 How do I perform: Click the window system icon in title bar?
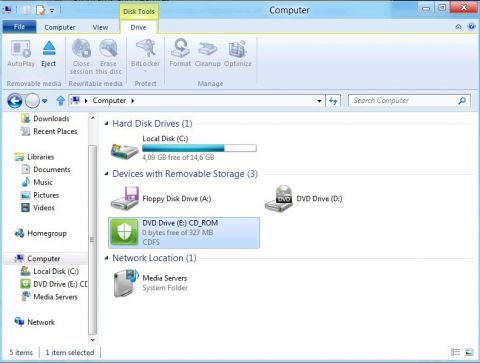pos(7,10)
